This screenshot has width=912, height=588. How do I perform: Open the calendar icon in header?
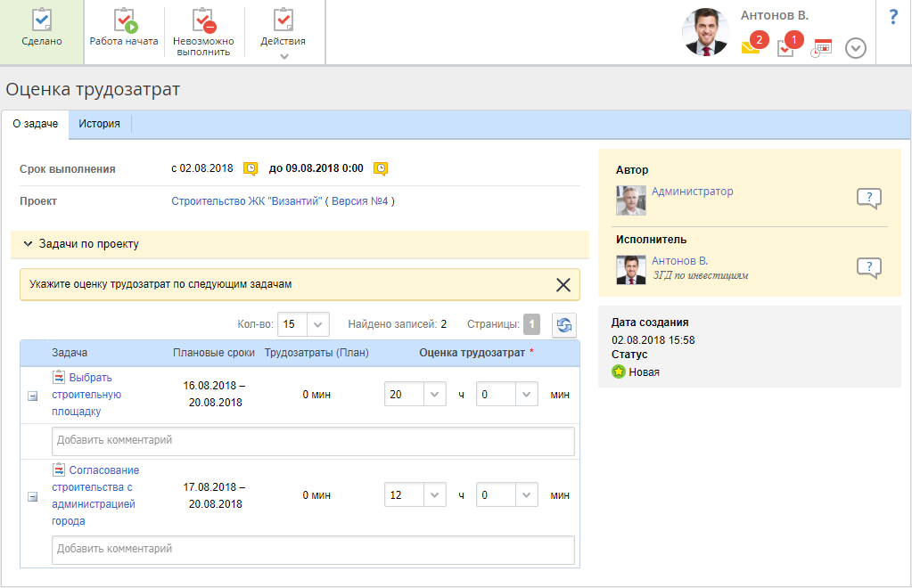[x=821, y=48]
